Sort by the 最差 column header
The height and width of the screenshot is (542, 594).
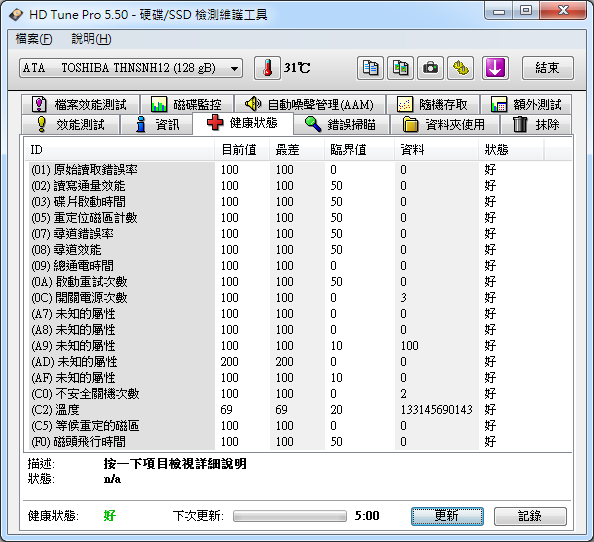tap(297, 150)
